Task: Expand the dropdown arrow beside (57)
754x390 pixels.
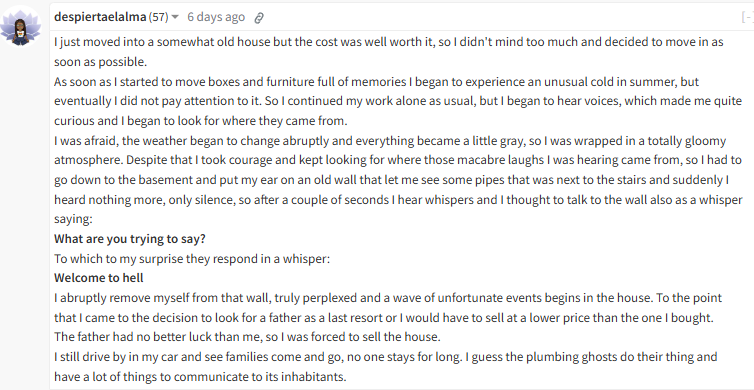Action: pos(175,17)
